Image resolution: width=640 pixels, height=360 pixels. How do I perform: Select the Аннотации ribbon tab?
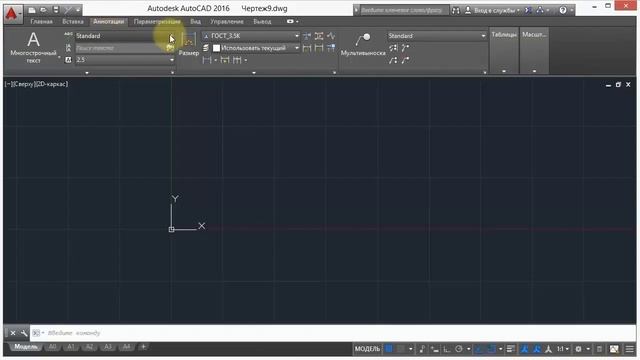pos(108,22)
